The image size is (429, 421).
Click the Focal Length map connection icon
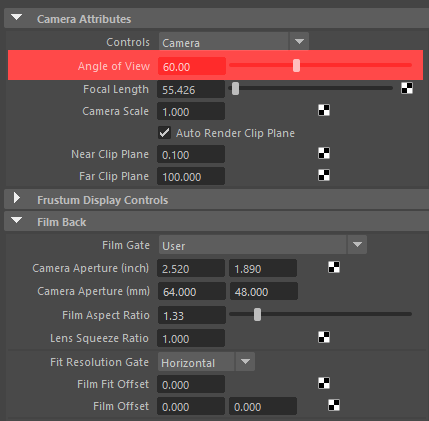point(407,88)
